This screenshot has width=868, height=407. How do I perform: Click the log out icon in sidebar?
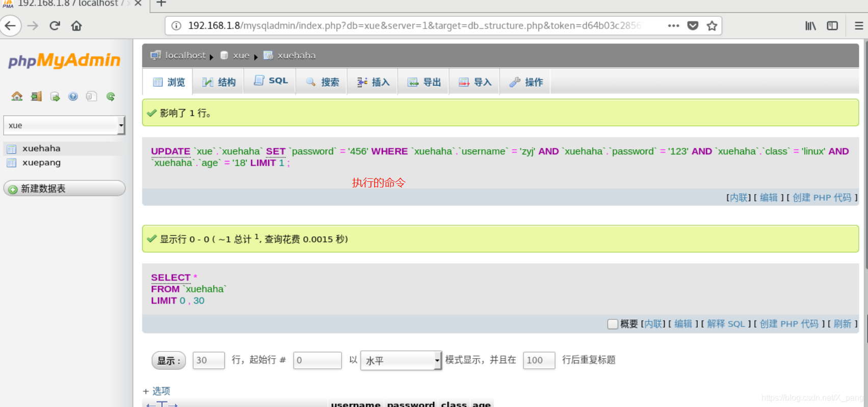[x=36, y=96]
